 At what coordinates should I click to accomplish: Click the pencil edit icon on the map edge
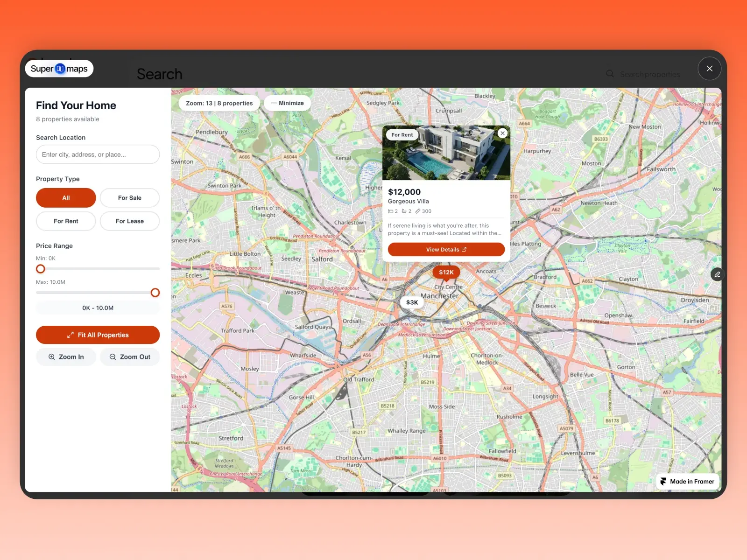[717, 274]
